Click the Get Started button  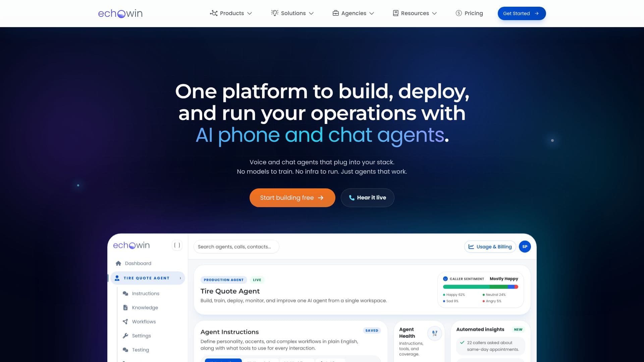[522, 13]
